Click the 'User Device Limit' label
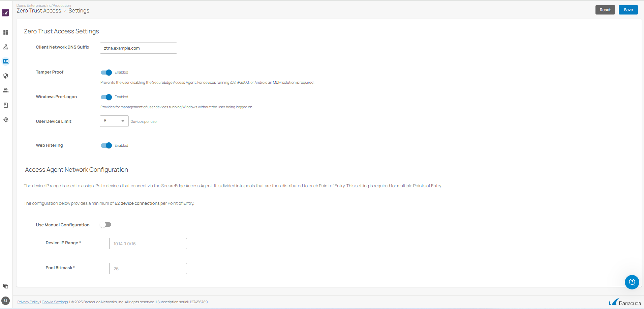 point(54,121)
